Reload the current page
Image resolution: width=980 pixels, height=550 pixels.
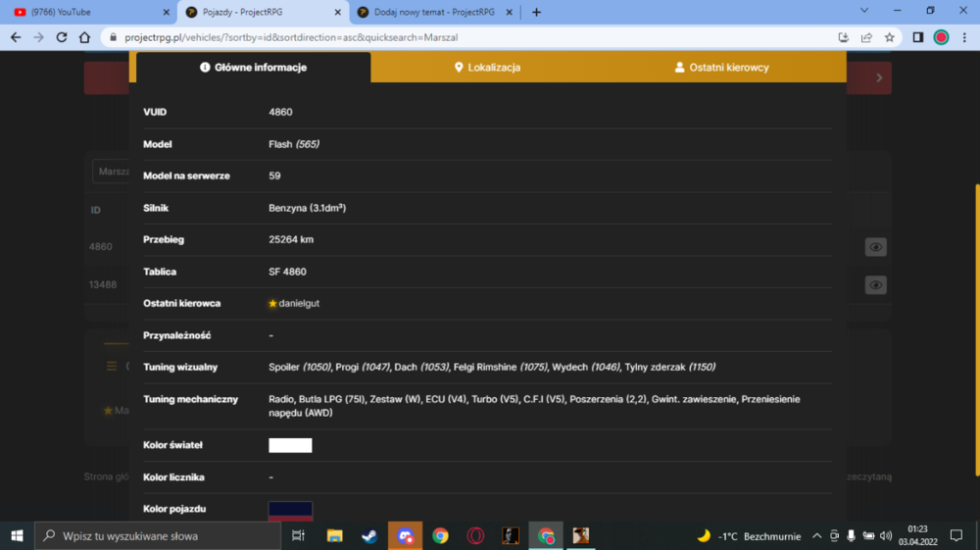pos(61,37)
